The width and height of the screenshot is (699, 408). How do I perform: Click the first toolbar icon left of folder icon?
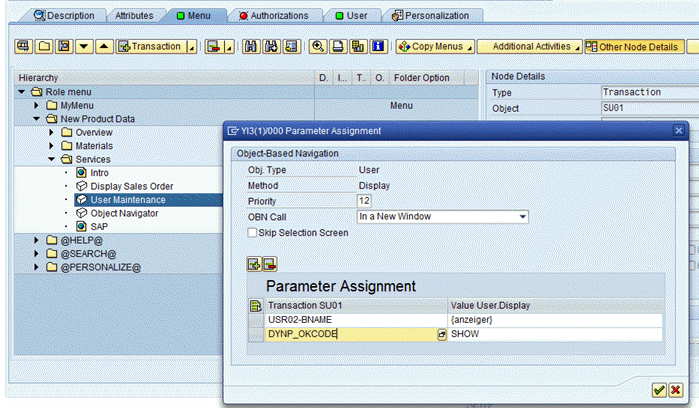pyautogui.click(x=24, y=46)
